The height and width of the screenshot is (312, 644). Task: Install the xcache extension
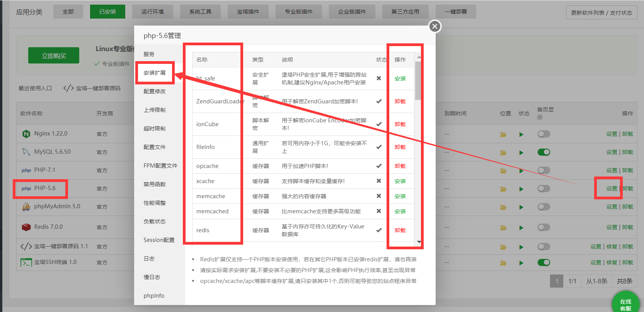pyautogui.click(x=400, y=181)
